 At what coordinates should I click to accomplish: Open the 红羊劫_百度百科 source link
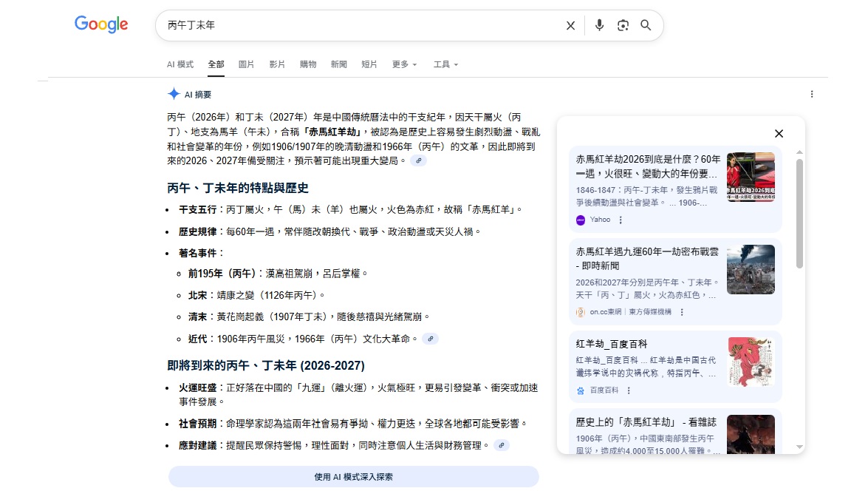611,344
